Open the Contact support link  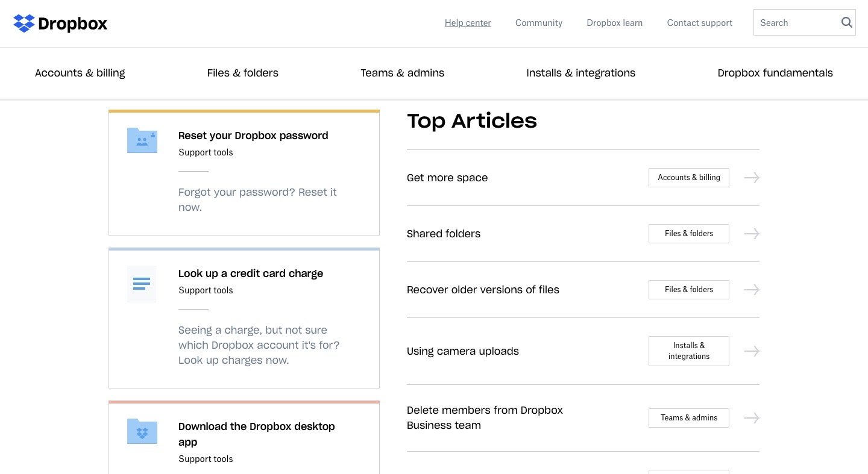click(699, 23)
